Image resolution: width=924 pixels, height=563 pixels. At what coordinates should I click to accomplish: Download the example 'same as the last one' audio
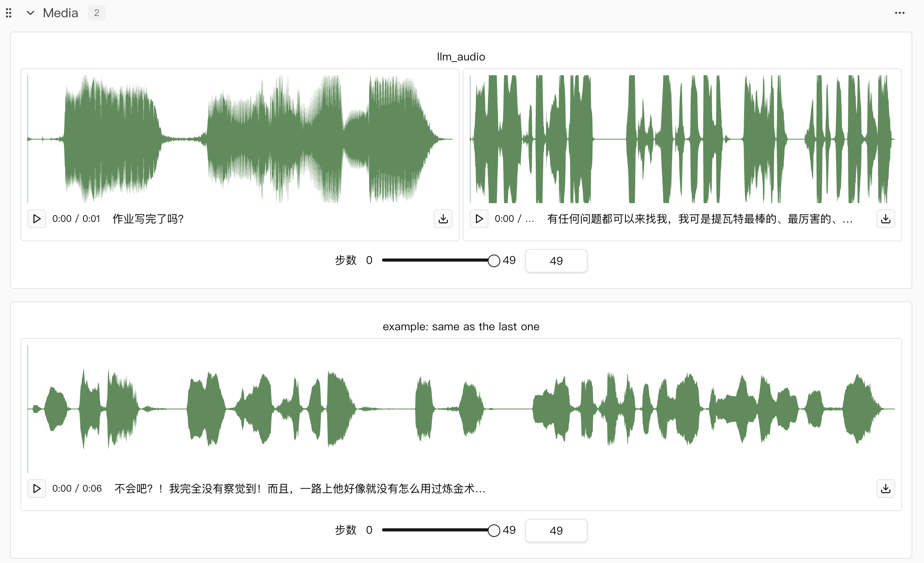[x=885, y=489]
